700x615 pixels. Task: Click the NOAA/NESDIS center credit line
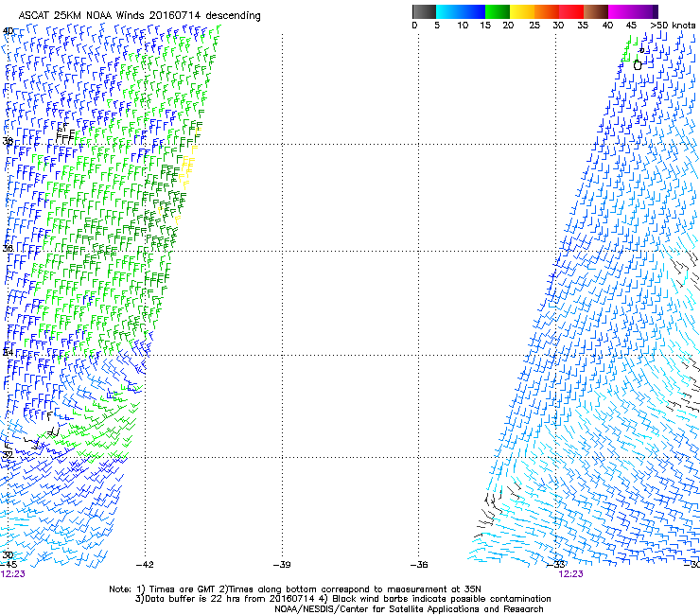(x=409, y=609)
